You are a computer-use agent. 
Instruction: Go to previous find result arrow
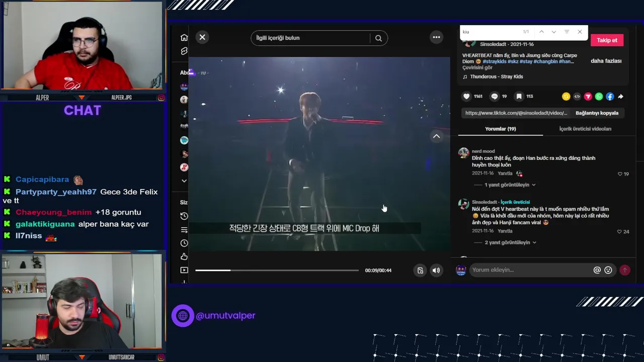(541, 32)
